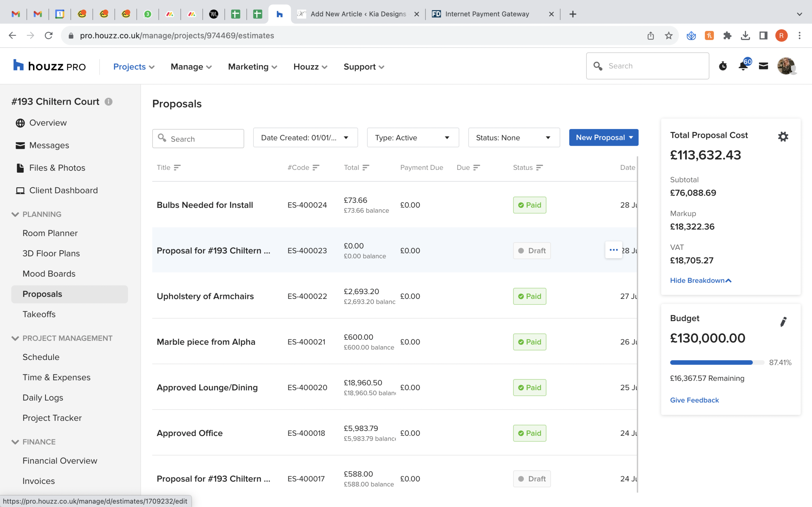The image size is (812, 507).
Task: Click the info icon beside #193 Chiltern Court
Action: [108, 102]
